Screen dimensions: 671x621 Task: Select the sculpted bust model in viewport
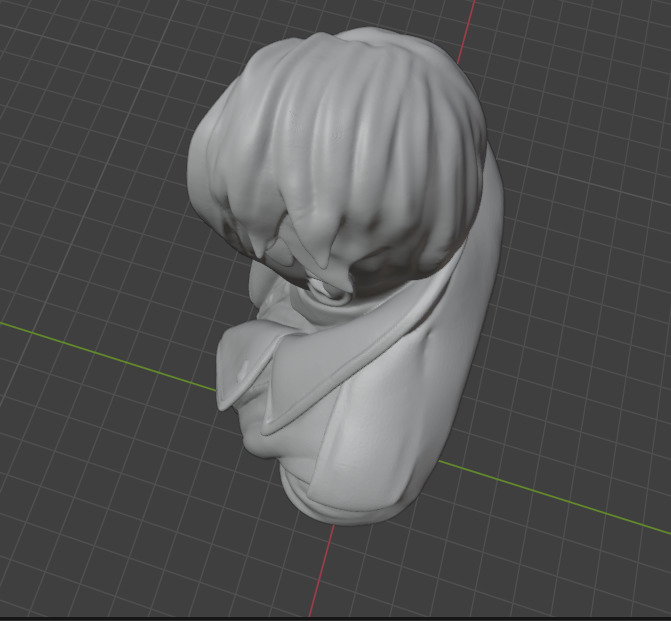coord(347,274)
